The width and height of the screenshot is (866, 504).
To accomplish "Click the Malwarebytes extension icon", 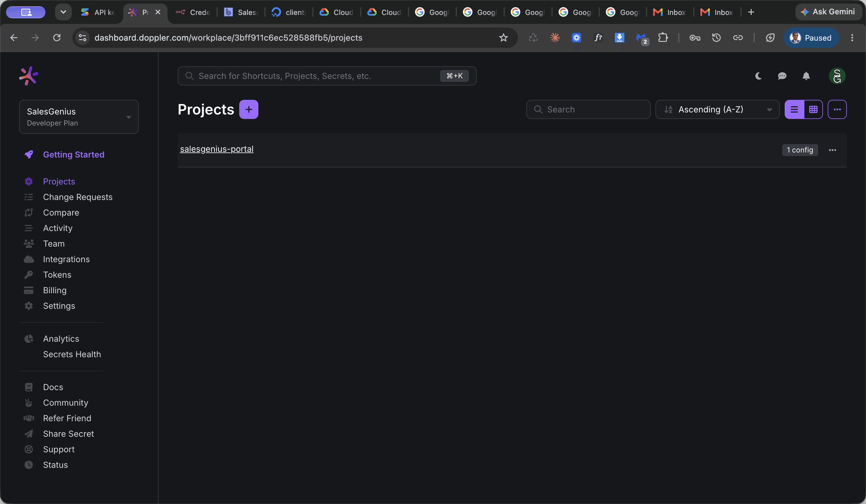I will 642,39.
